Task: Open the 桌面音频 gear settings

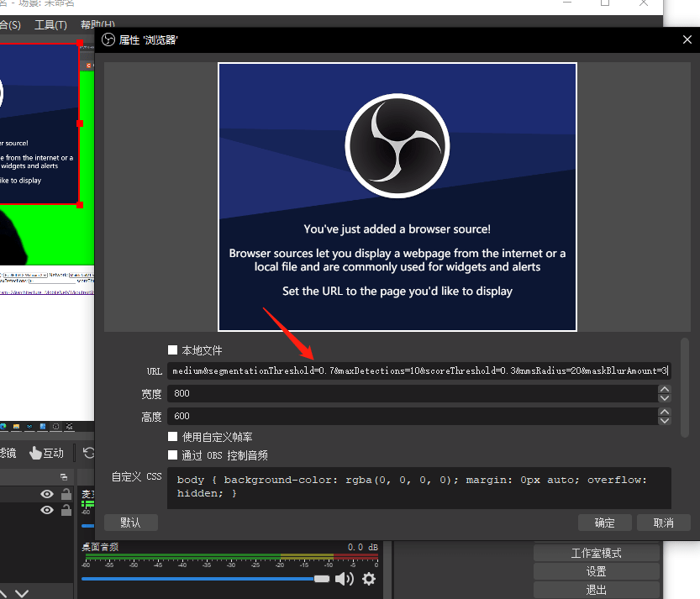Action: (x=369, y=579)
